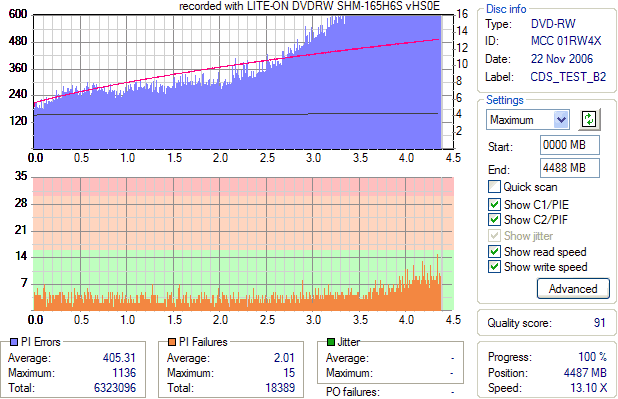This screenshot has height=399, width=618.
Task: Select PI Failures average 2.01
Action: click(284, 358)
